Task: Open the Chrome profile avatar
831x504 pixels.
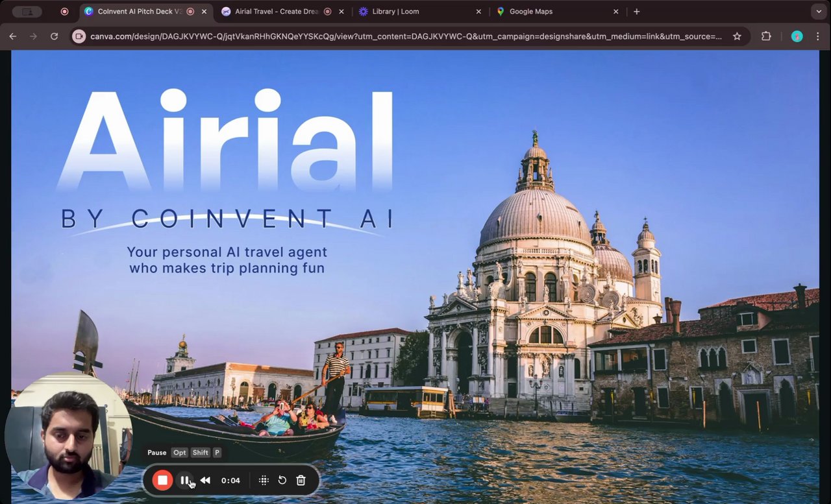Action: (x=797, y=36)
